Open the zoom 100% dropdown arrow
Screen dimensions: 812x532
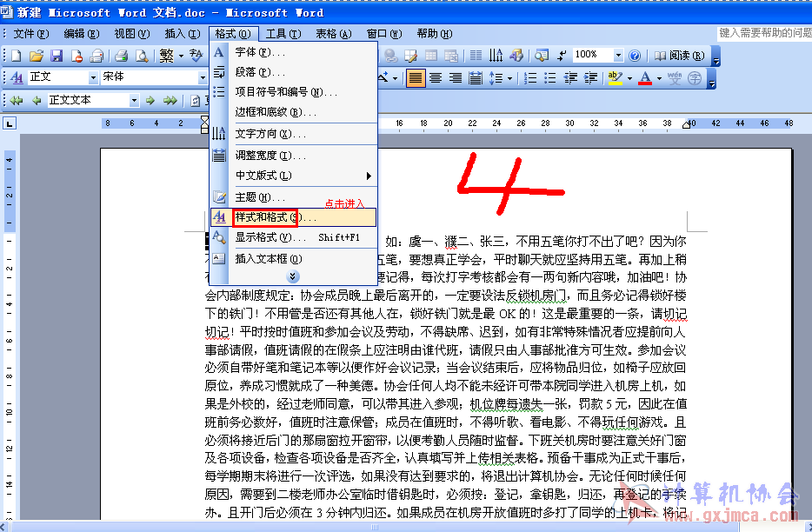618,55
